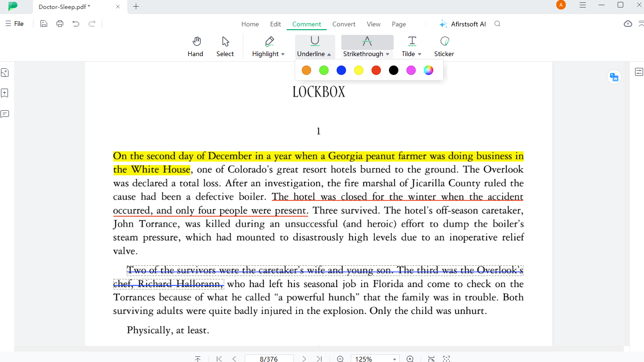Pick the orange underline color
Image resolution: width=644 pixels, height=362 pixels.
(306, 70)
